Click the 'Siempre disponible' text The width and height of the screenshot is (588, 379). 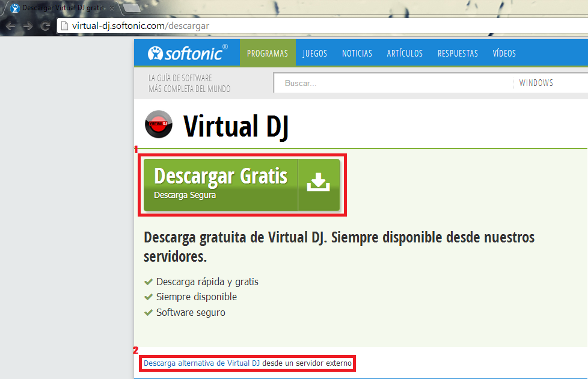pos(197,297)
